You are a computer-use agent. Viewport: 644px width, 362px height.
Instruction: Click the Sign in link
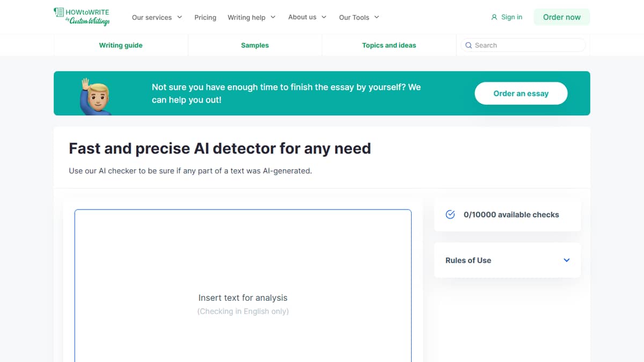(511, 17)
